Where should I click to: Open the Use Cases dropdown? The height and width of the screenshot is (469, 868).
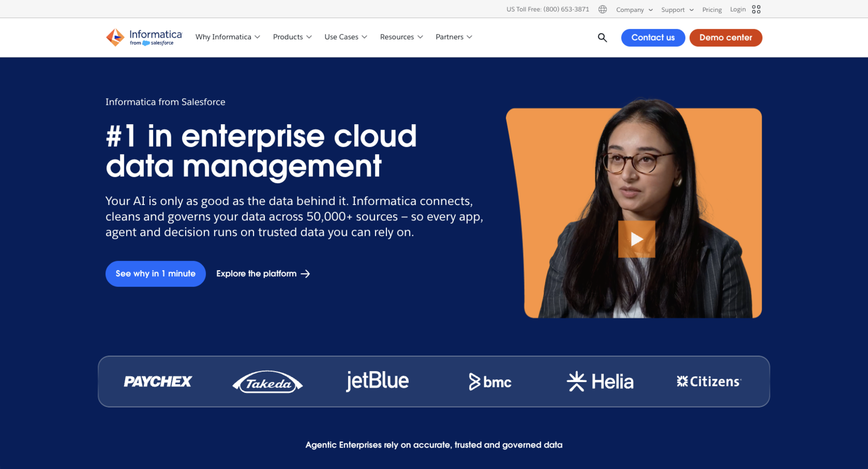click(x=346, y=37)
